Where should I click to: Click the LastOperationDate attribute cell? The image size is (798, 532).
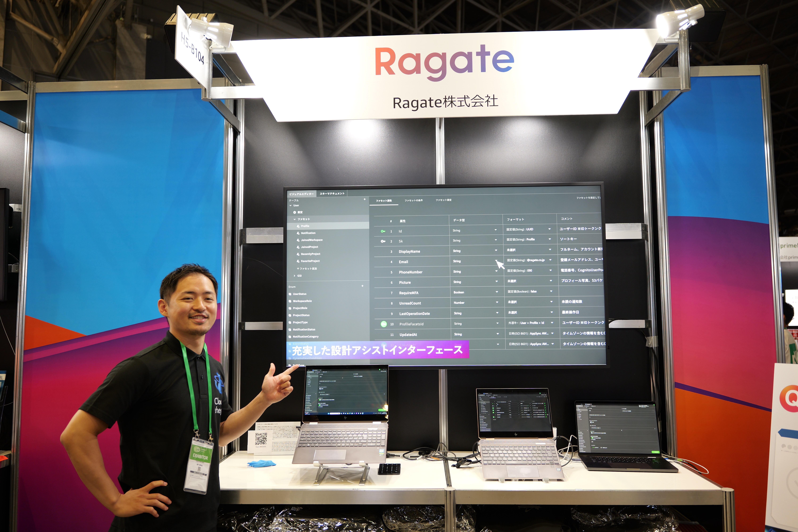point(414,314)
